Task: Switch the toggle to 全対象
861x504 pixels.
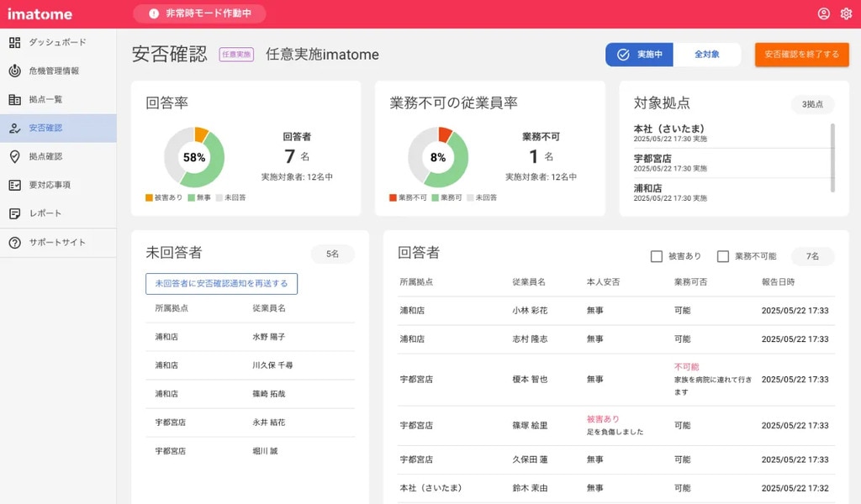Action: click(706, 55)
